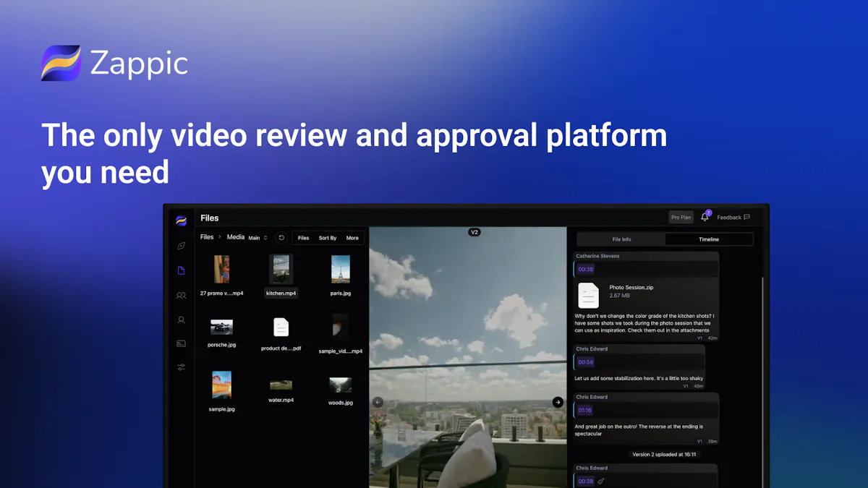Expand the Main branch dropdown

258,238
